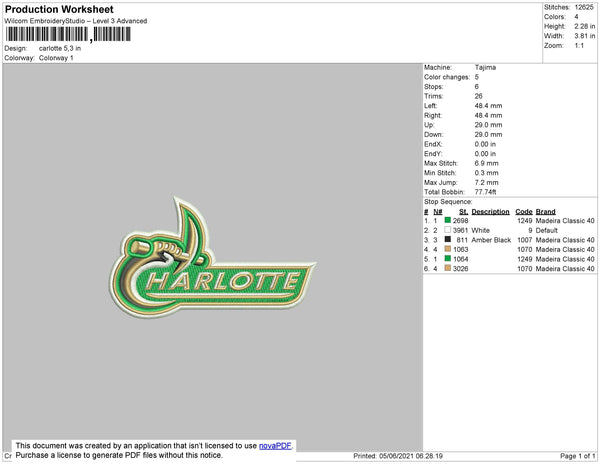Click the Charlotte embroidery design preview
The image size is (600, 464).
[212, 257]
